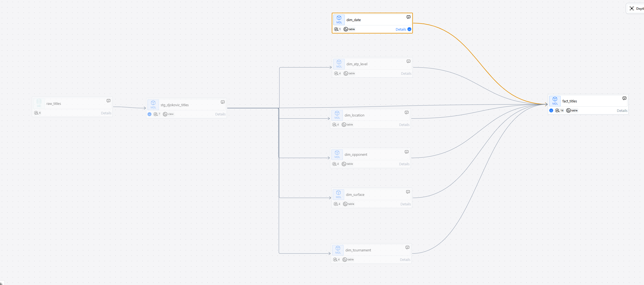
Task: Click the materialization icon on dim_date
Action: pos(346,29)
